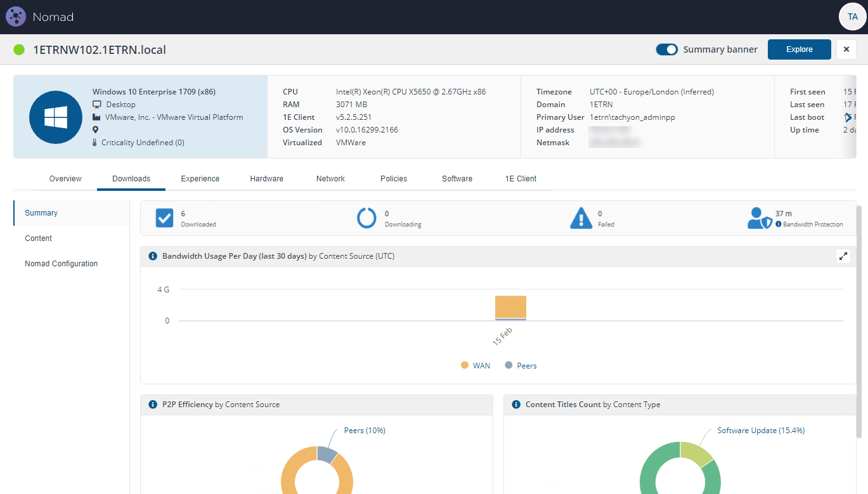Click the Downloaded checkmark icon
This screenshot has width=868, height=494.
165,218
